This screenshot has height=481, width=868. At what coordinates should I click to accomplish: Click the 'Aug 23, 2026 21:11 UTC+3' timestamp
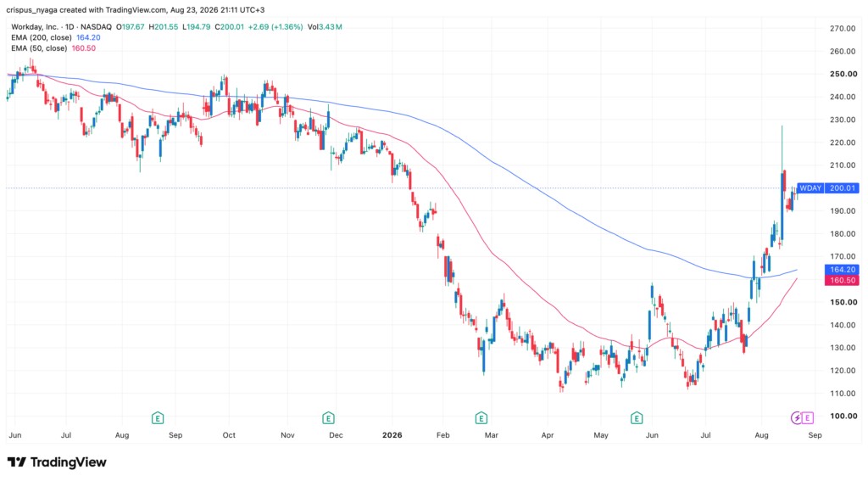[x=219, y=10]
